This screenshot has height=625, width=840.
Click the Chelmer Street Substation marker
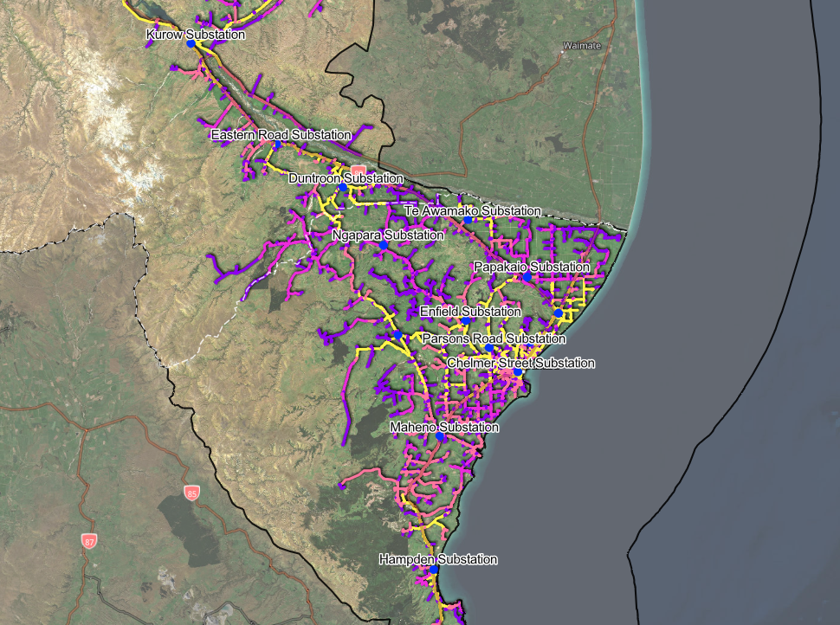point(518,372)
